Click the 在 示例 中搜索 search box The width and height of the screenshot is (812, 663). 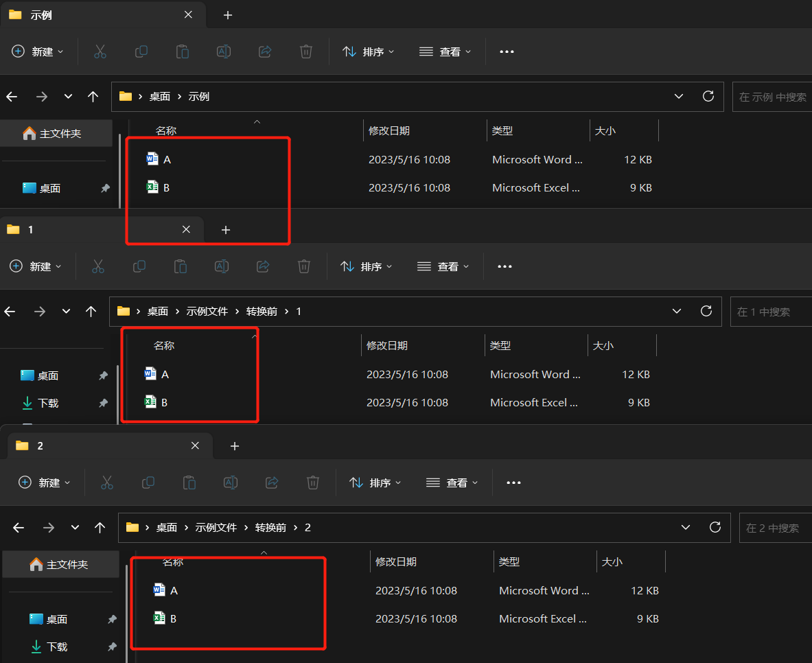[x=772, y=97]
